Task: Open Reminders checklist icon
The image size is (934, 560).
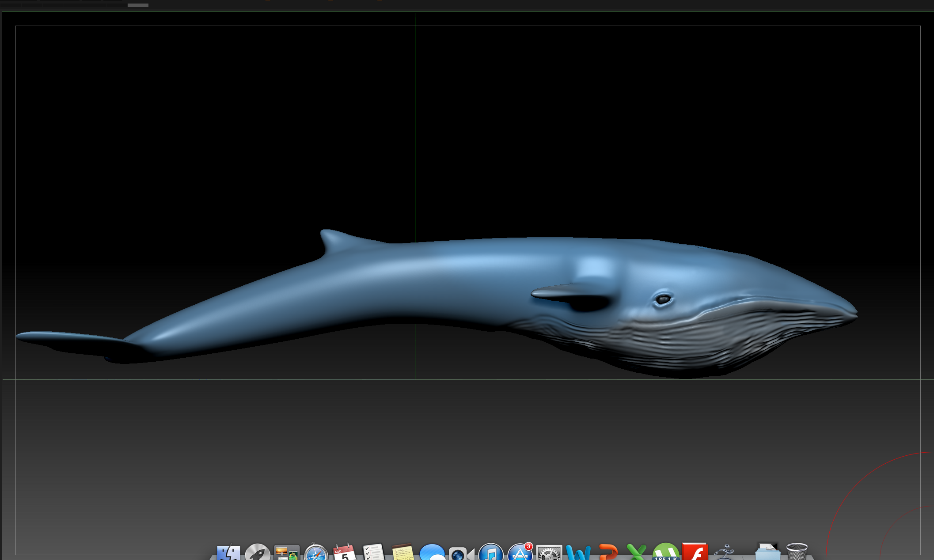Action: 374,553
